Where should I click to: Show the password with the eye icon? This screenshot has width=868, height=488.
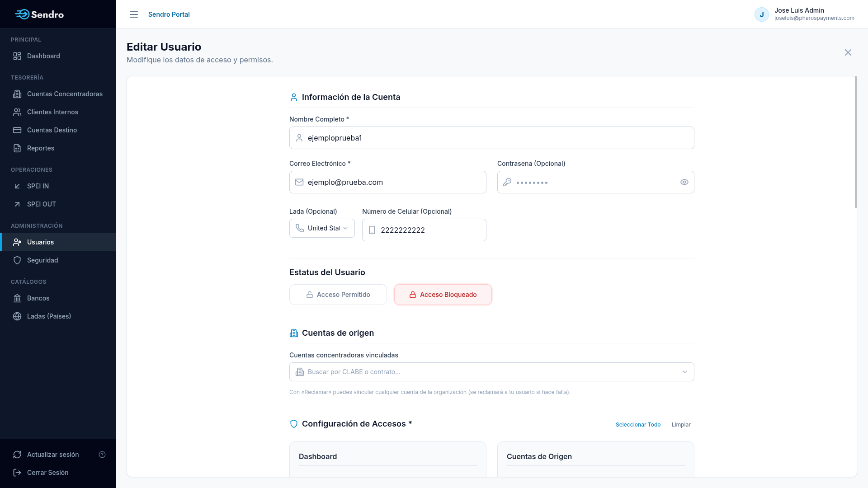684,182
